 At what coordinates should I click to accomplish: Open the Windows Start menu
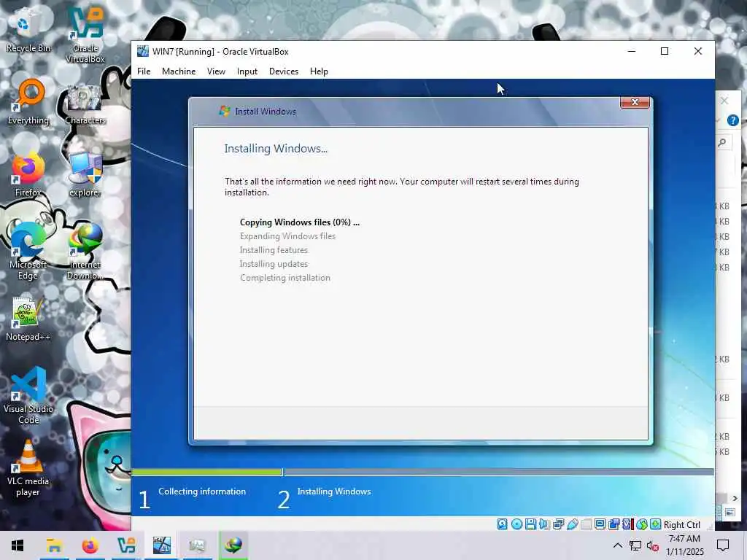[18, 545]
